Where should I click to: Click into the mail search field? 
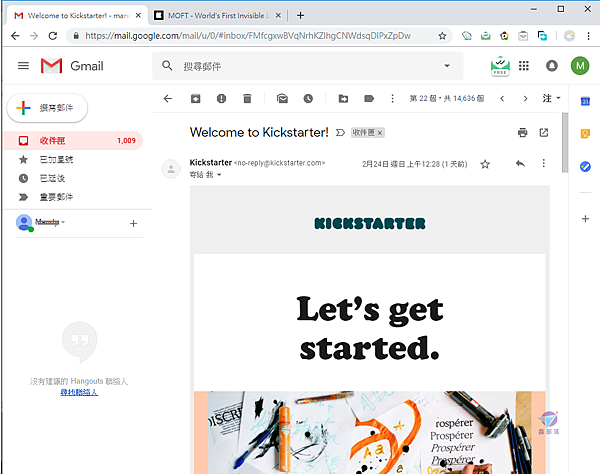(310, 66)
